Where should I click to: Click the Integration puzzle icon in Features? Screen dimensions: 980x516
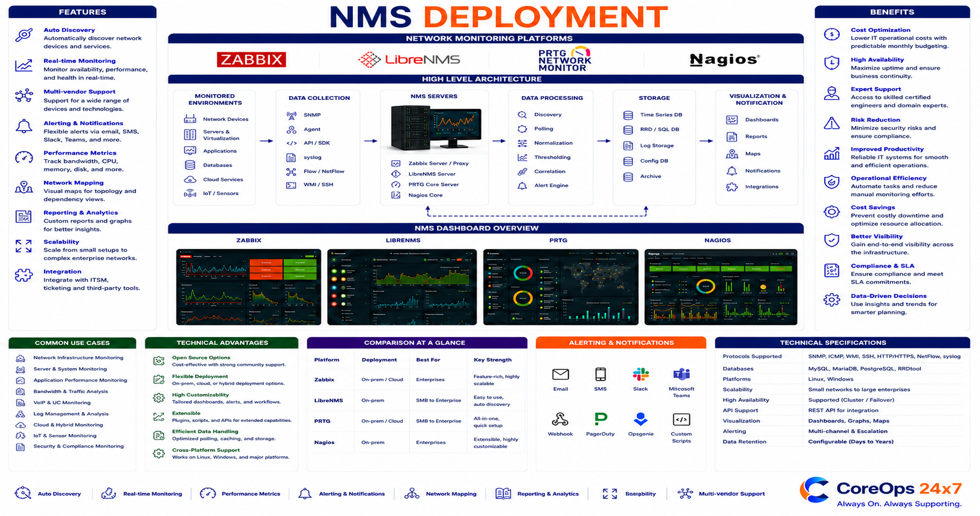click(x=24, y=276)
